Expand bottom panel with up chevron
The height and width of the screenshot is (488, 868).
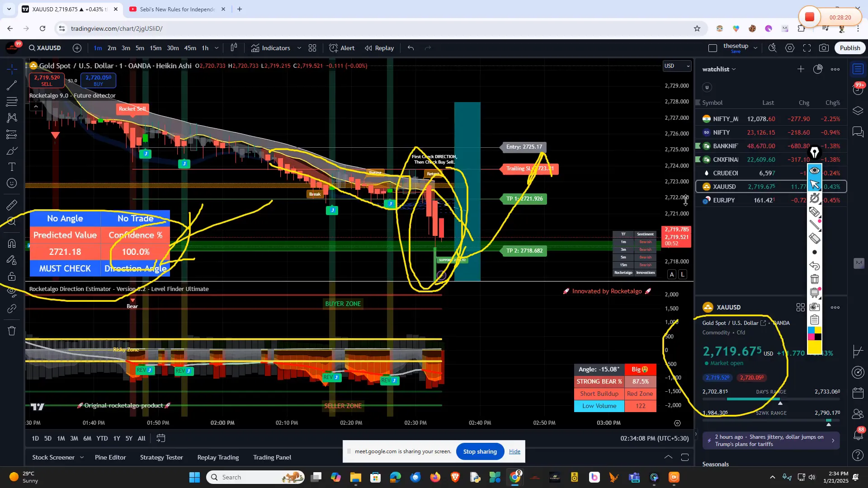(x=668, y=457)
